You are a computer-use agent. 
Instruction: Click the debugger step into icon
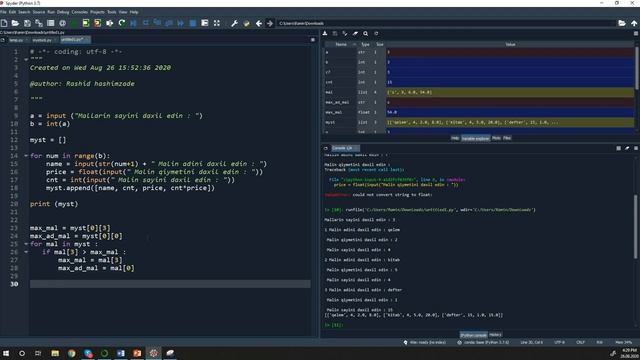(157, 23)
